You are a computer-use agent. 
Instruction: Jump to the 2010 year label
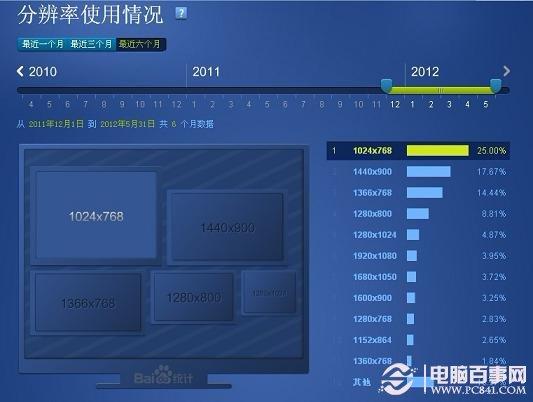(42, 72)
